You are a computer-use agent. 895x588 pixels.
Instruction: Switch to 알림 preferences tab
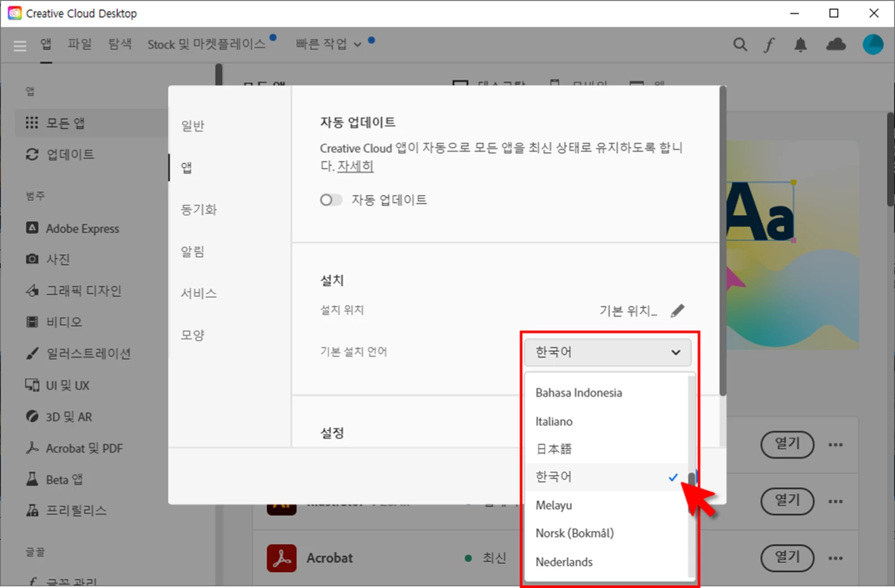click(193, 251)
